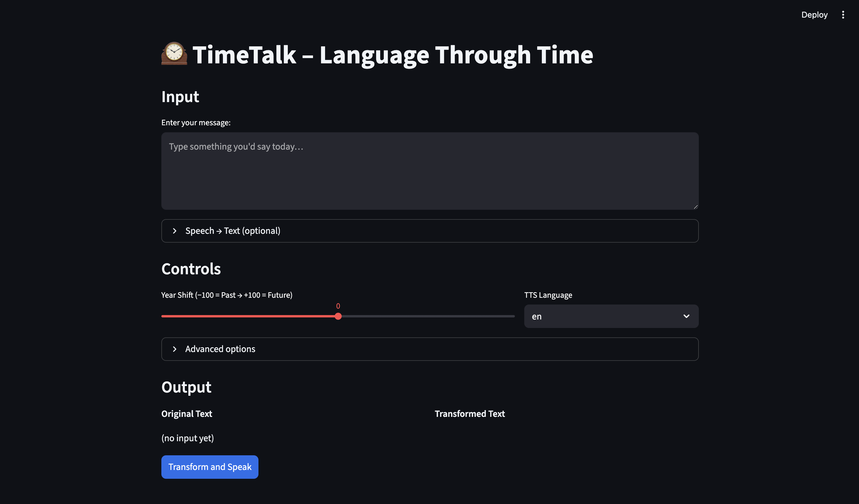Click the chevron icon beside Speech → Text
This screenshot has height=504, width=859.
[175, 231]
